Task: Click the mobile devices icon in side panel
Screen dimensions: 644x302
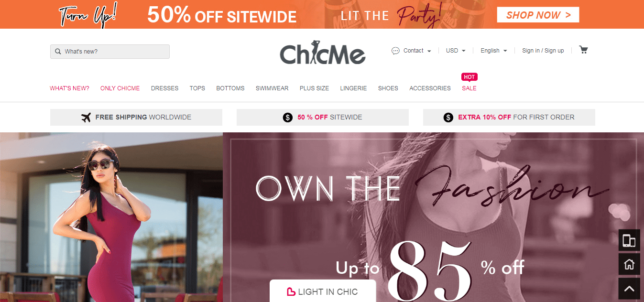Action: (x=629, y=240)
